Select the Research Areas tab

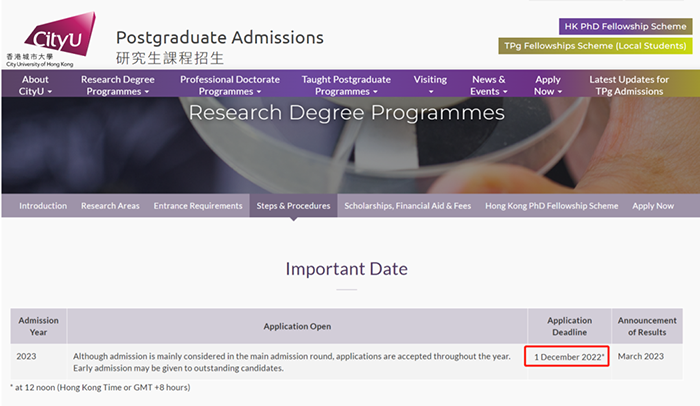pos(110,206)
